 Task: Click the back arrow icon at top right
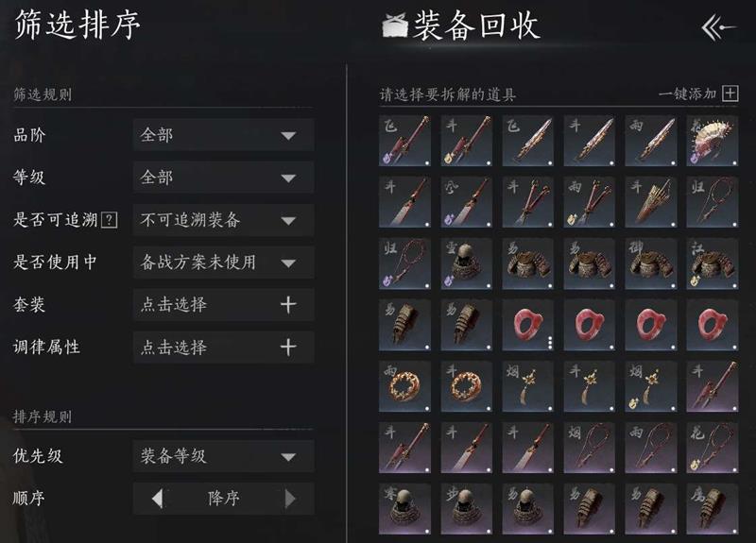point(718,28)
